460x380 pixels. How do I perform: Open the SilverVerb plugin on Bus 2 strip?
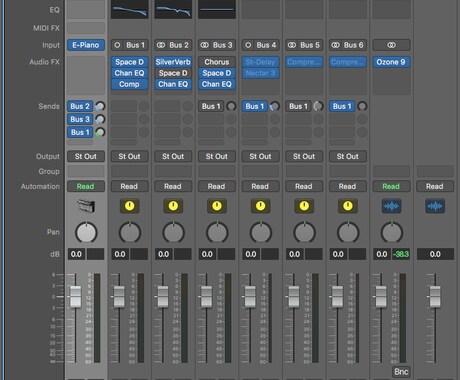[173, 62]
